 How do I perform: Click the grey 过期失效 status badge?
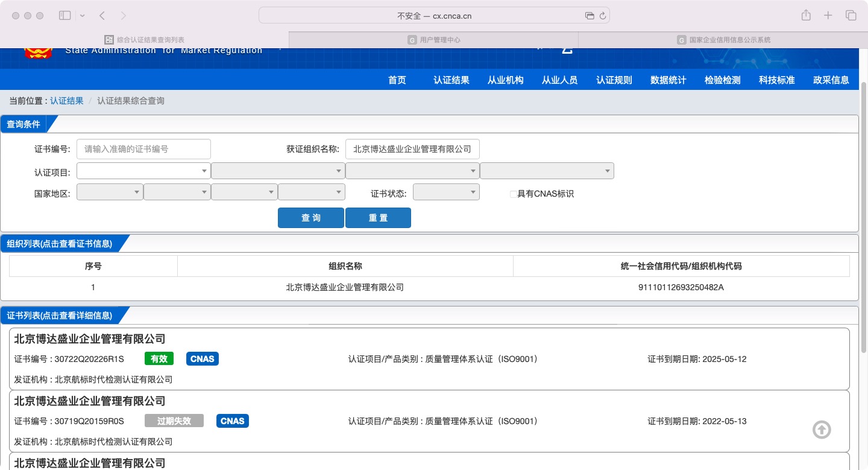pos(174,421)
